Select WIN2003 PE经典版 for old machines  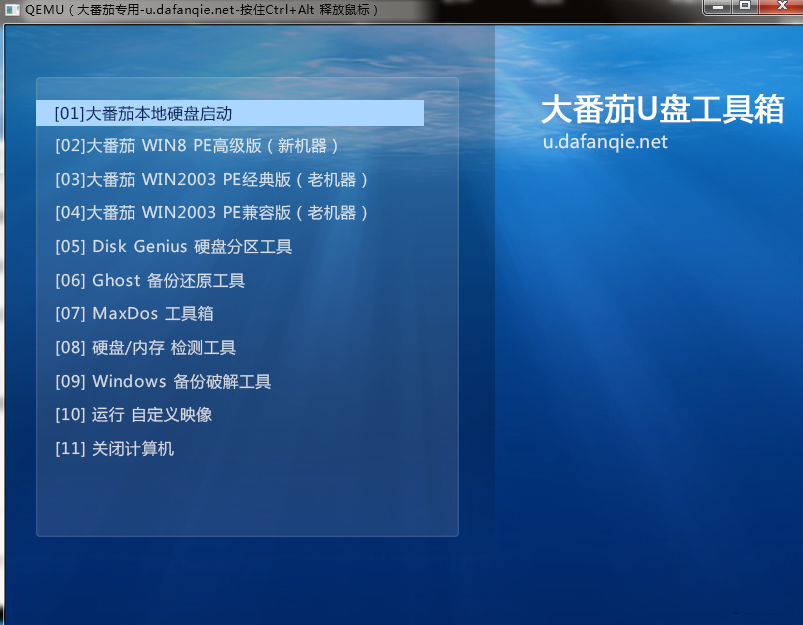coord(212,180)
